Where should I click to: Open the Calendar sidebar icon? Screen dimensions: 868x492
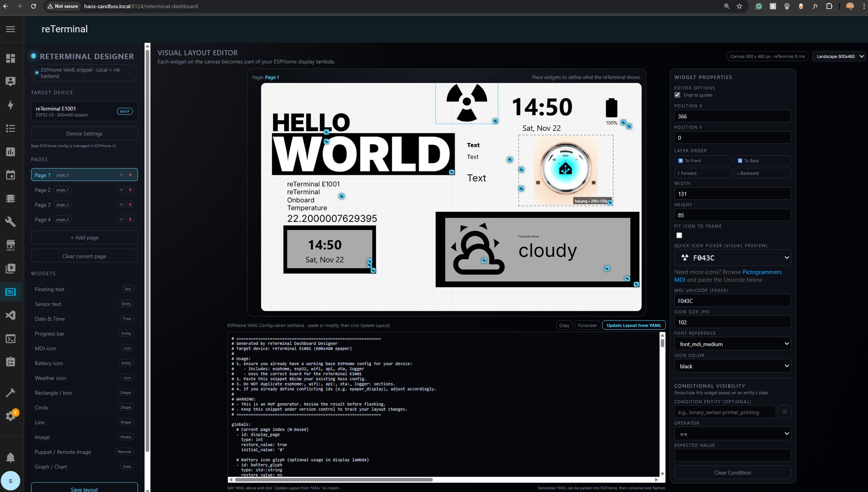tap(11, 175)
